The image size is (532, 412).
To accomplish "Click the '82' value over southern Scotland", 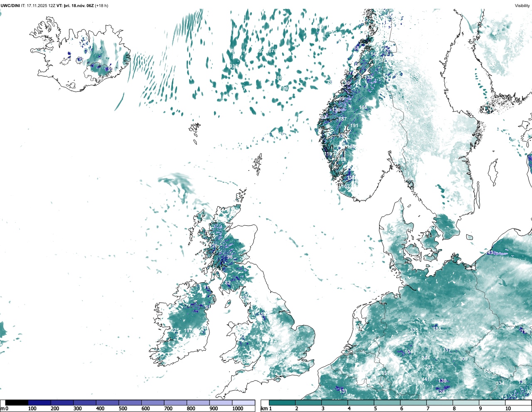I will [228, 283].
